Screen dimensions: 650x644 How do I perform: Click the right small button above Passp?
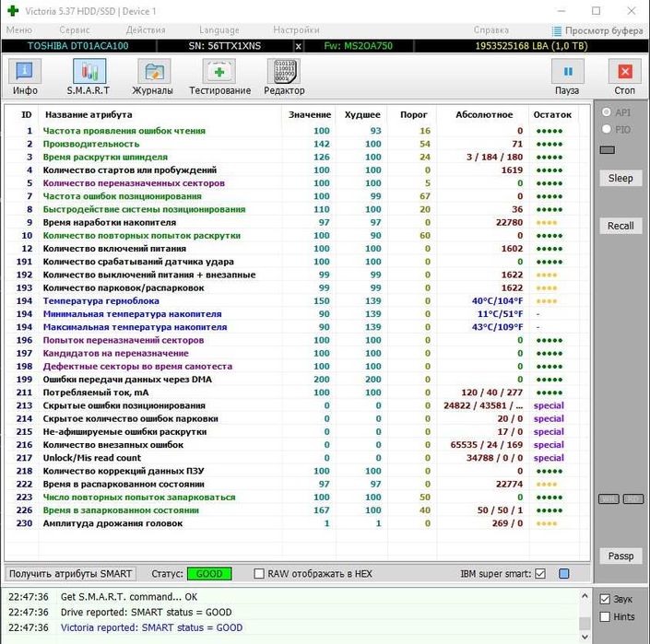[x=633, y=499]
